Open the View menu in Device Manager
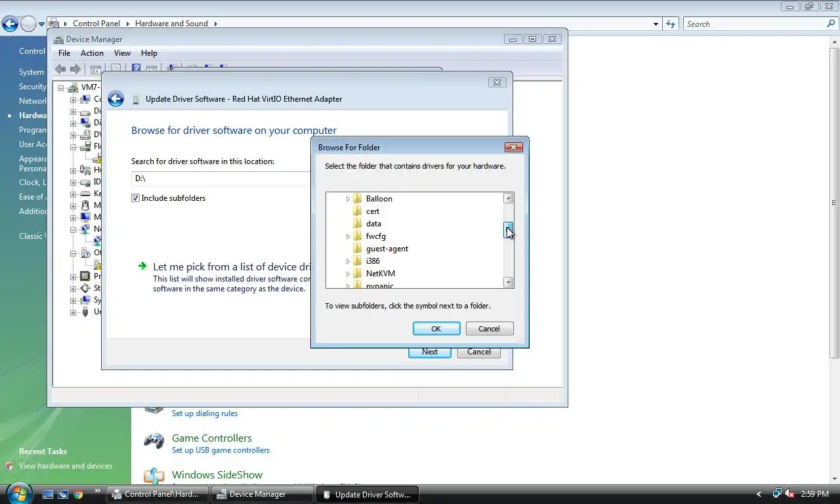 [122, 53]
